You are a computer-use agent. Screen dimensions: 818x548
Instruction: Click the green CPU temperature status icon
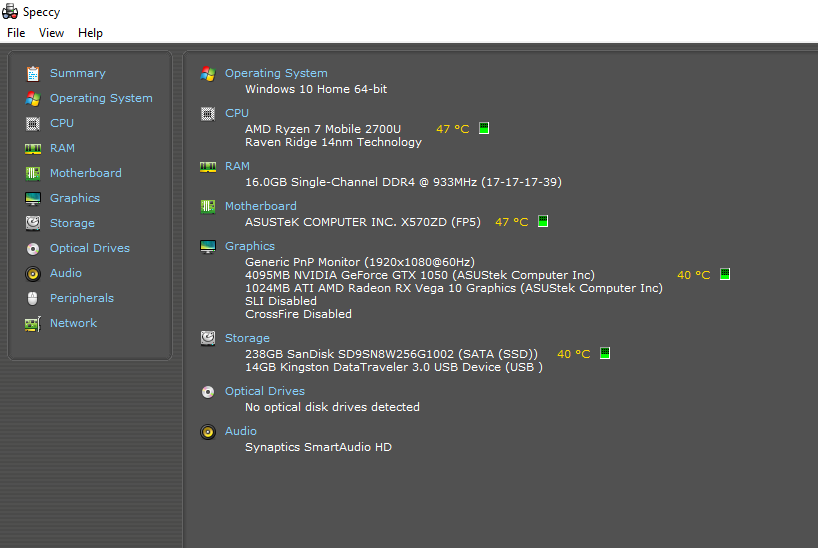(x=484, y=128)
